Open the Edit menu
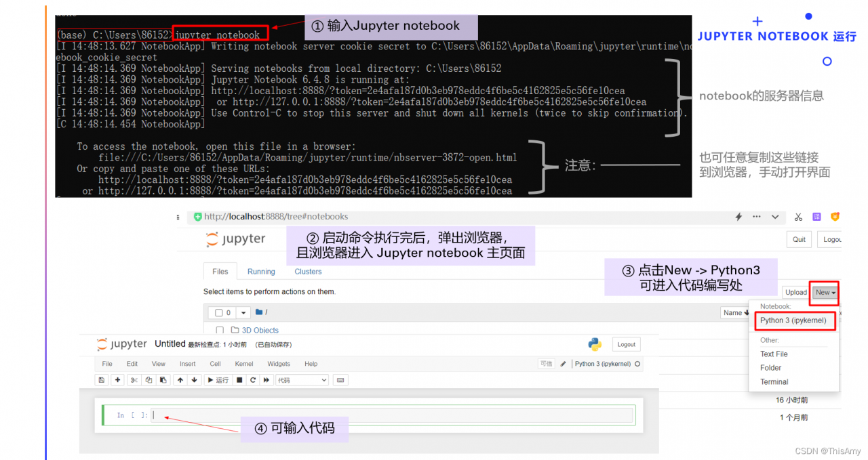 pos(132,364)
